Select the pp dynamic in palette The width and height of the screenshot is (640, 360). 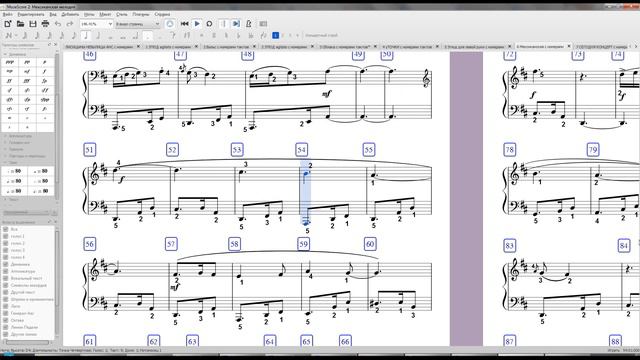click(x=27, y=62)
